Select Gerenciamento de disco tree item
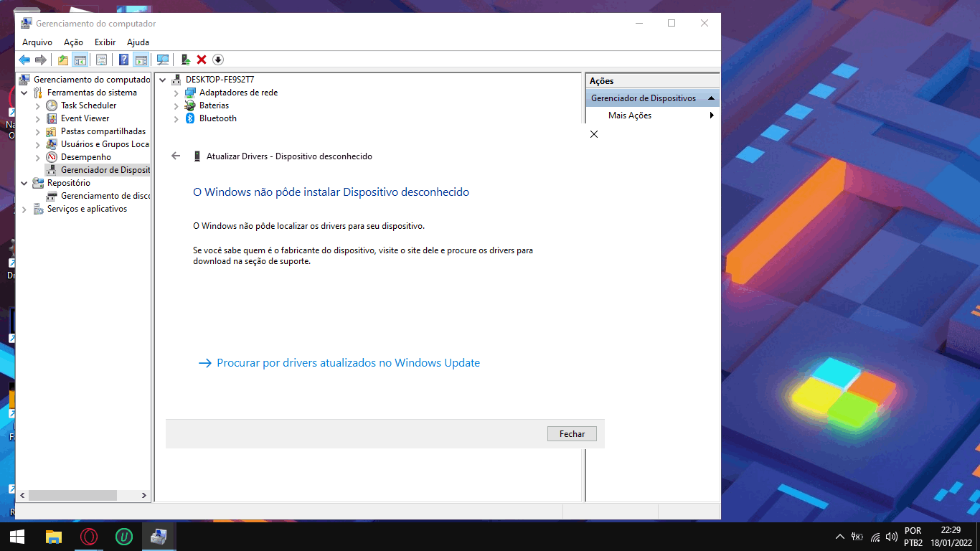Image resolution: width=980 pixels, height=551 pixels. pyautogui.click(x=105, y=196)
